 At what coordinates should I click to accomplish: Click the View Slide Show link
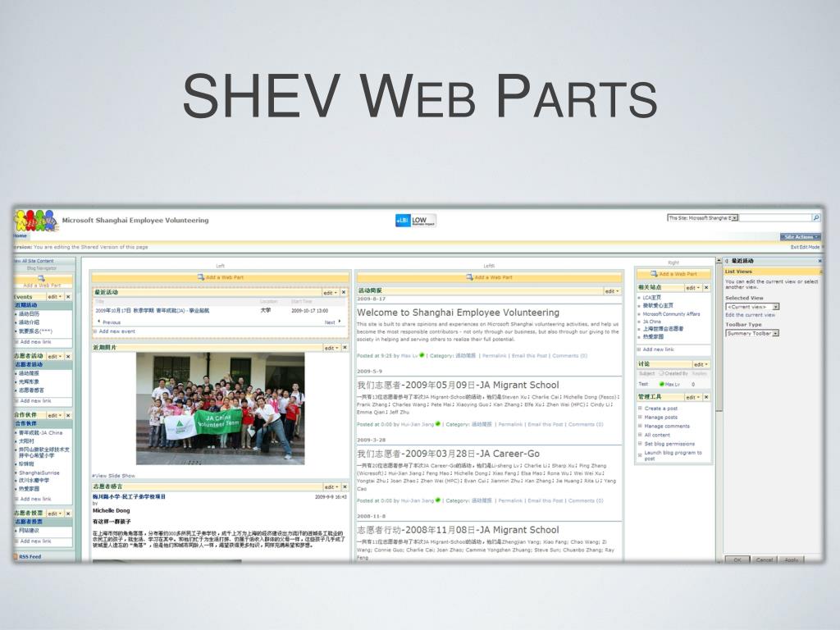pyautogui.click(x=113, y=476)
